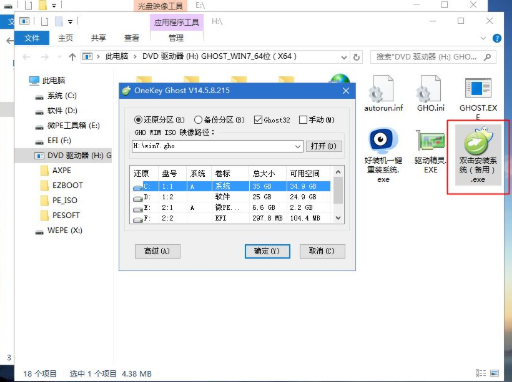Click the new folder icon in quick access toolbar

(59, 21)
